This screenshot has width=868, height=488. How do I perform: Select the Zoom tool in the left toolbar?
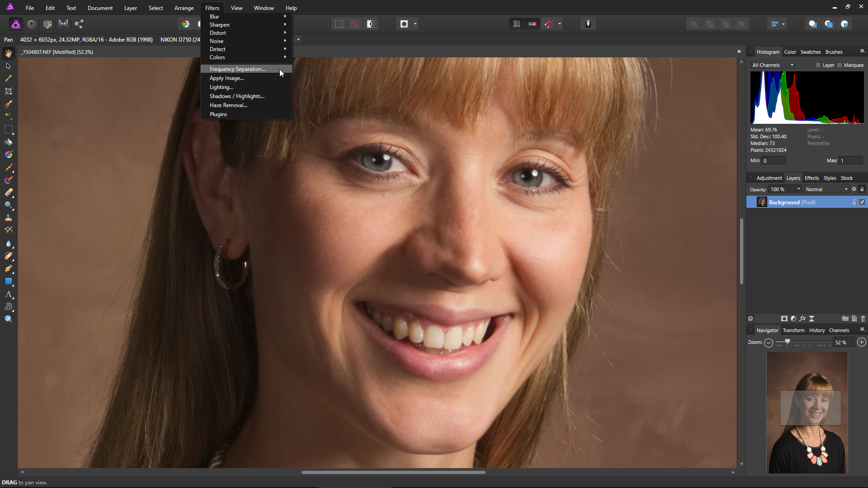pyautogui.click(x=8, y=319)
